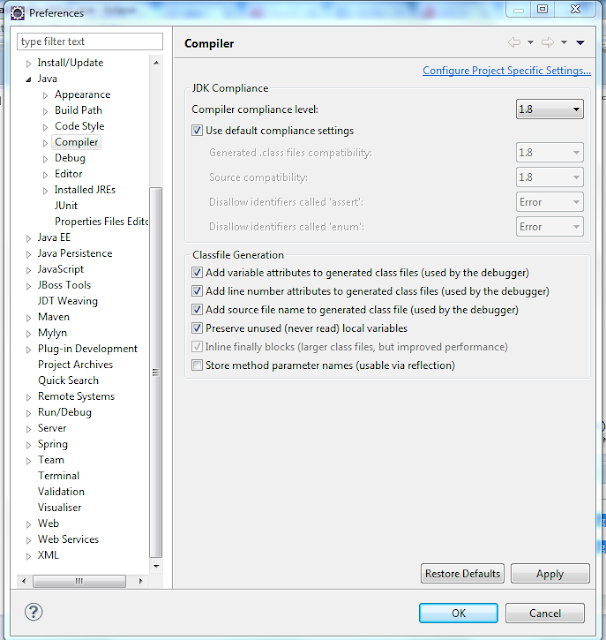
Task: Select Installed JREs in the tree
Action: [x=85, y=190]
